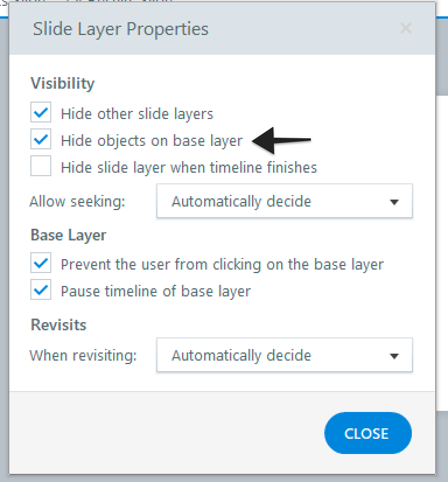Click the "Pause timeline of base layer" text
Screen dimensions: 448x482
click(156, 291)
